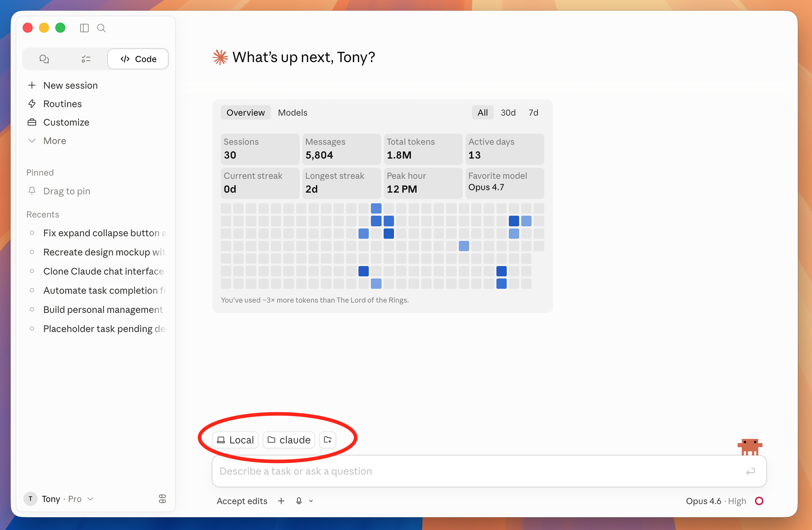The image size is (812, 530).
Task: Click the 'Drag to pin' placeholder
Action: click(x=67, y=191)
